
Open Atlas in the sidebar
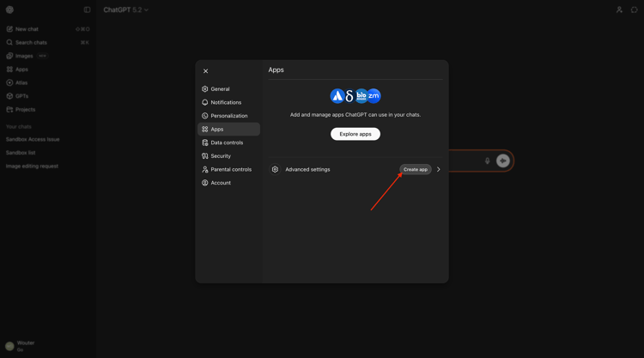48,82
